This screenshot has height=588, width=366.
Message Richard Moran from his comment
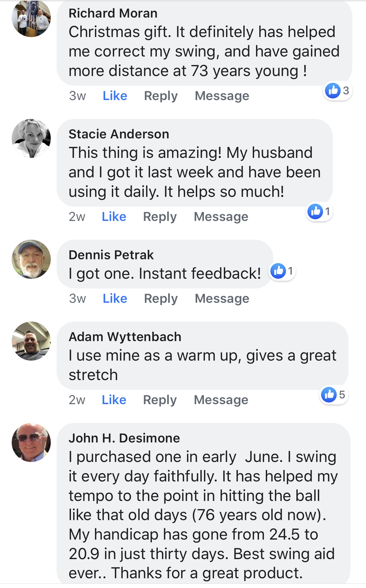click(222, 96)
